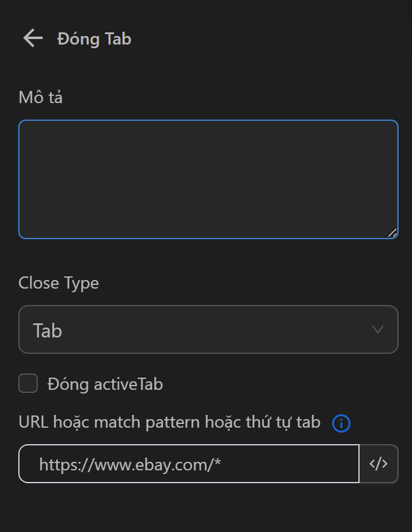Select the Close Type combo box
The height and width of the screenshot is (532, 412).
[x=208, y=330]
